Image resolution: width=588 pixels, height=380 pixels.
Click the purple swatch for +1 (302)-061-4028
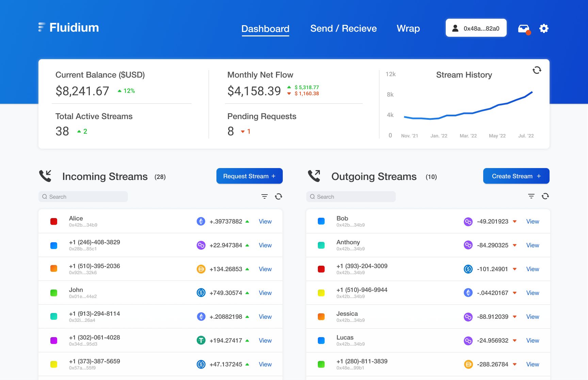point(54,341)
